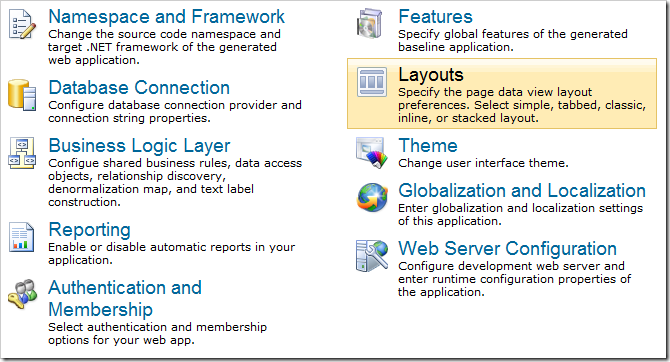The image size is (670, 362).
Task: Open Authentication and Membership settings
Action: [125, 299]
